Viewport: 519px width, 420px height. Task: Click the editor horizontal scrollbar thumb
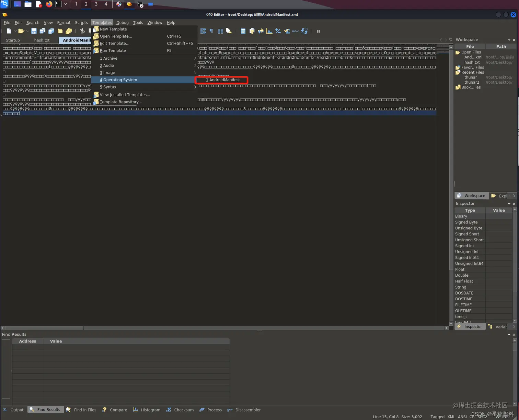pyautogui.click(x=44, y=328)
